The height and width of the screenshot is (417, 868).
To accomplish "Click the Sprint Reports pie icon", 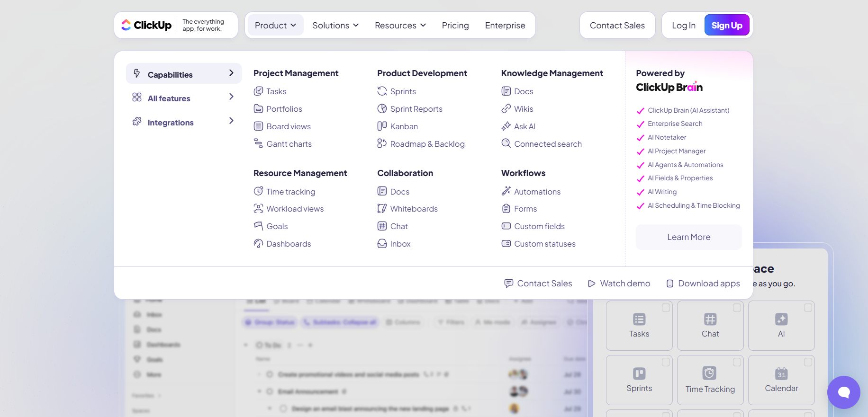I will point(382,109).
